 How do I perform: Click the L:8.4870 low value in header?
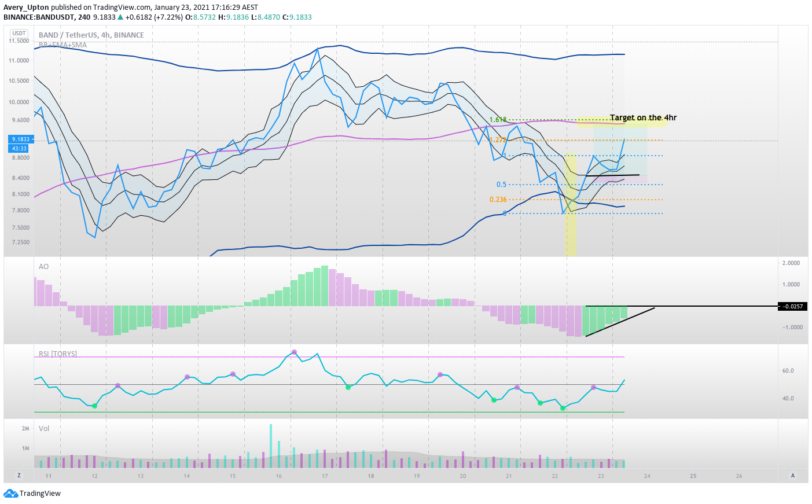tap(266, 17)
